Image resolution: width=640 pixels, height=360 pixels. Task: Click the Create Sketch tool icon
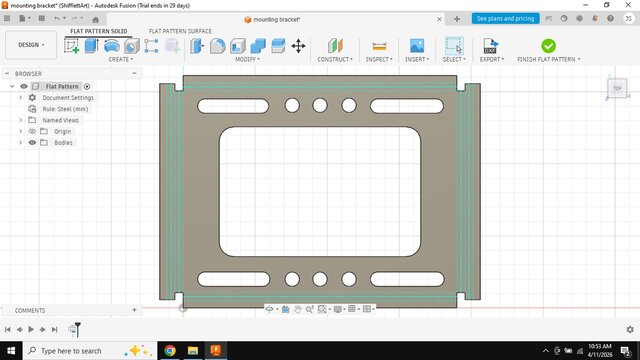[71, 46]
